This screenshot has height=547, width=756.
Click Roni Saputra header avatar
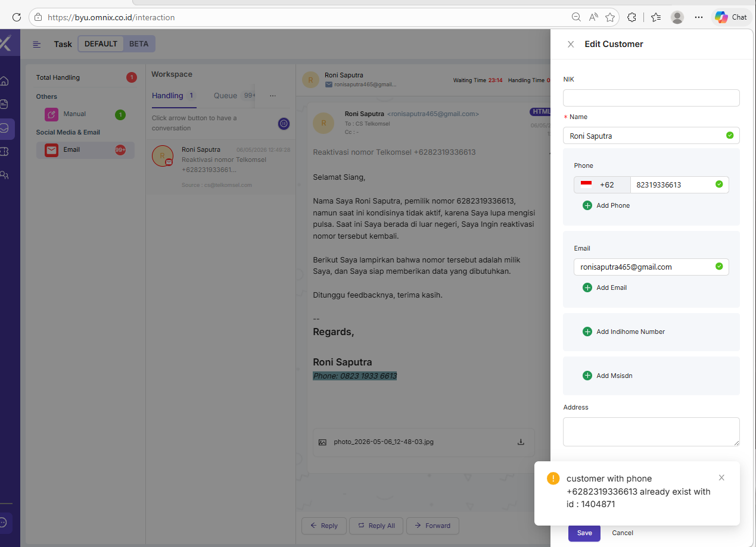pos(310,80)
